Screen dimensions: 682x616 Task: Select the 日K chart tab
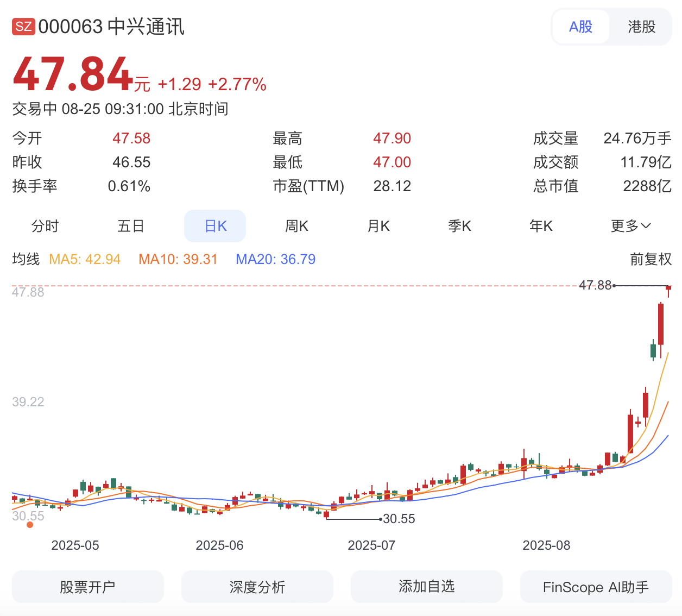215,226
